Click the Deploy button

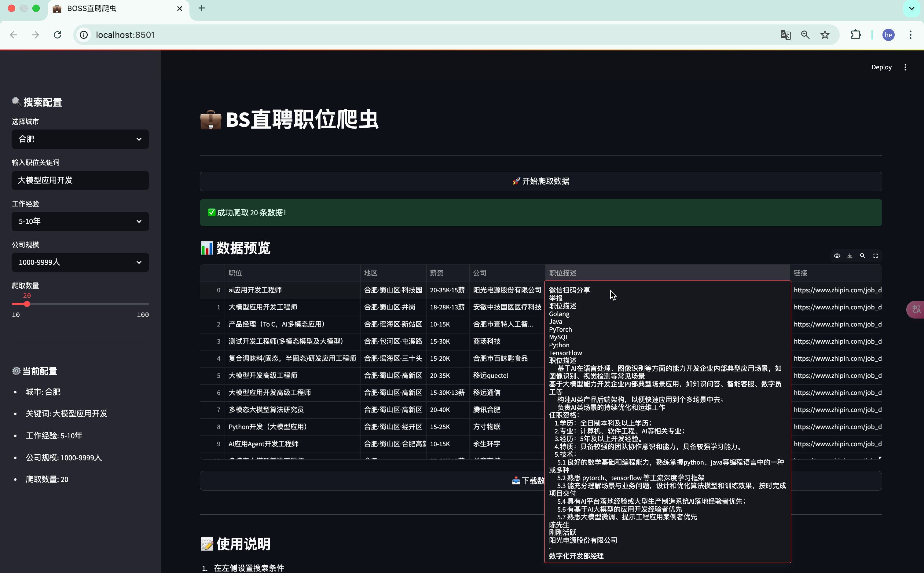pyautogui.click(x=881, y=67)
